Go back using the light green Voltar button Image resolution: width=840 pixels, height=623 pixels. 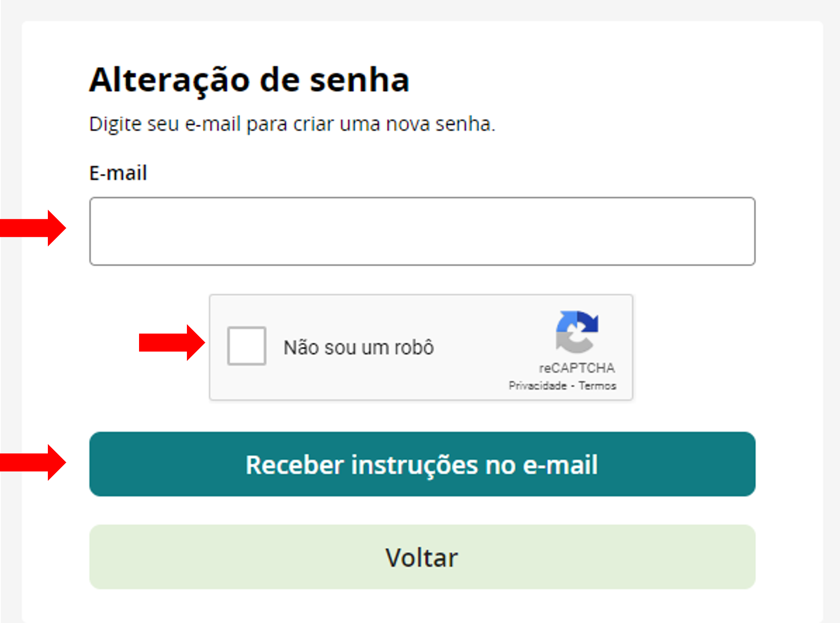tap(422, 557)
